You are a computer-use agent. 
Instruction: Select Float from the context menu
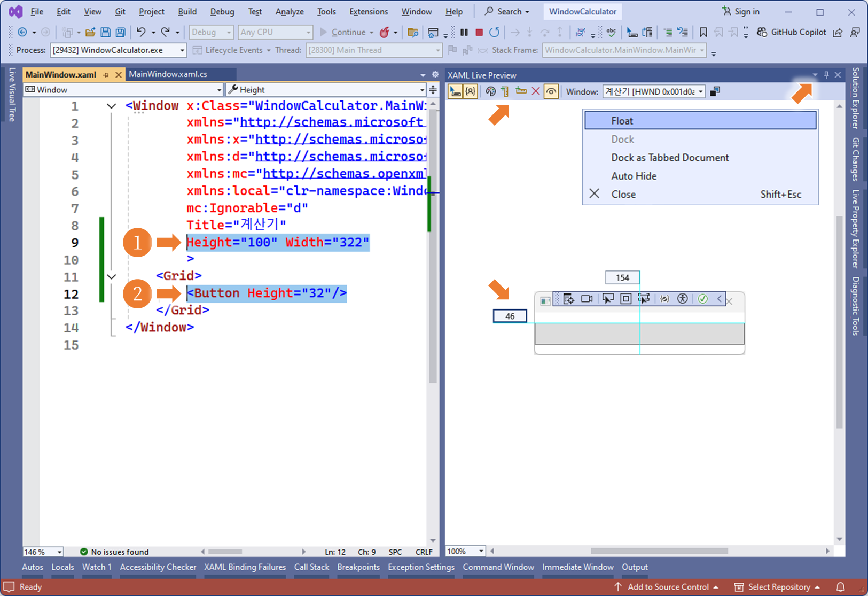click(700, 121)
